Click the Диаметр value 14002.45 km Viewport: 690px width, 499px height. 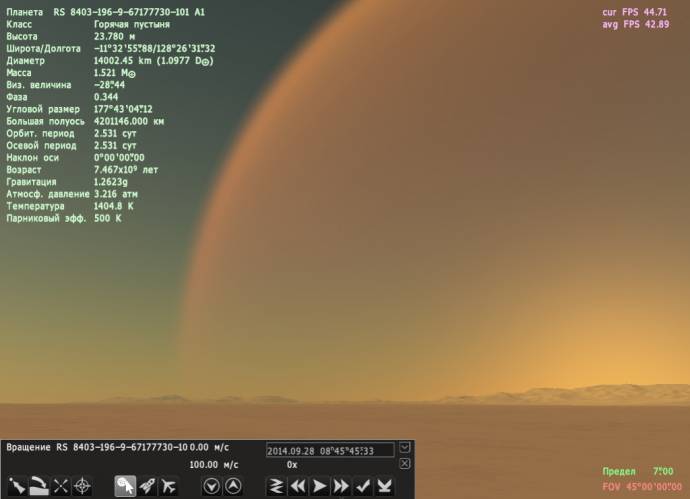click(x=154, y=61)
